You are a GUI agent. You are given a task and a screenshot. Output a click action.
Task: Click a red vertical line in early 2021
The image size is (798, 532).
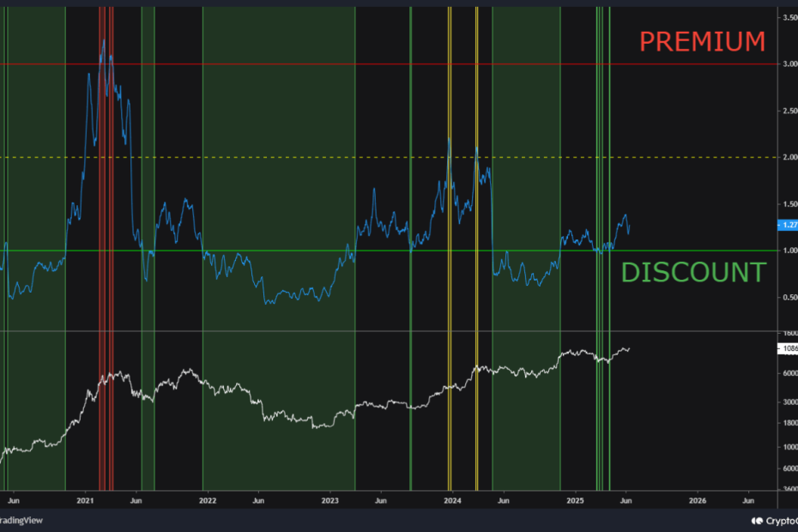(x=105, y=257)
